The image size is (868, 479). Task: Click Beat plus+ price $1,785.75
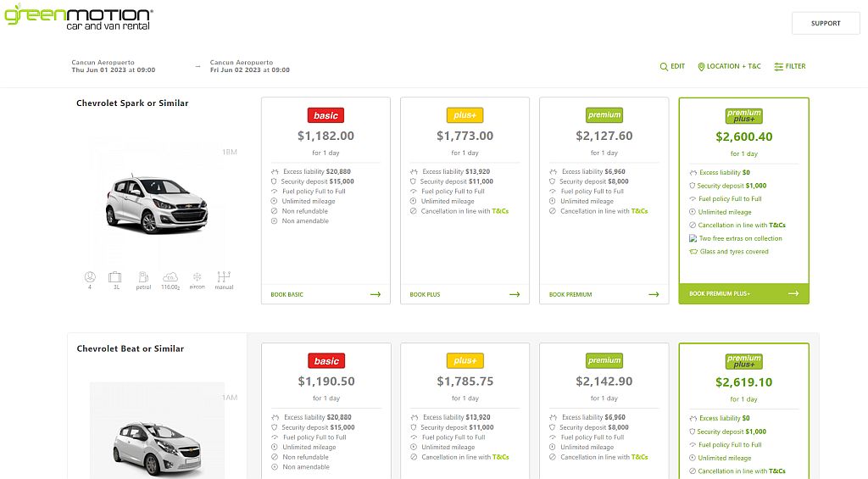(465, 382)
